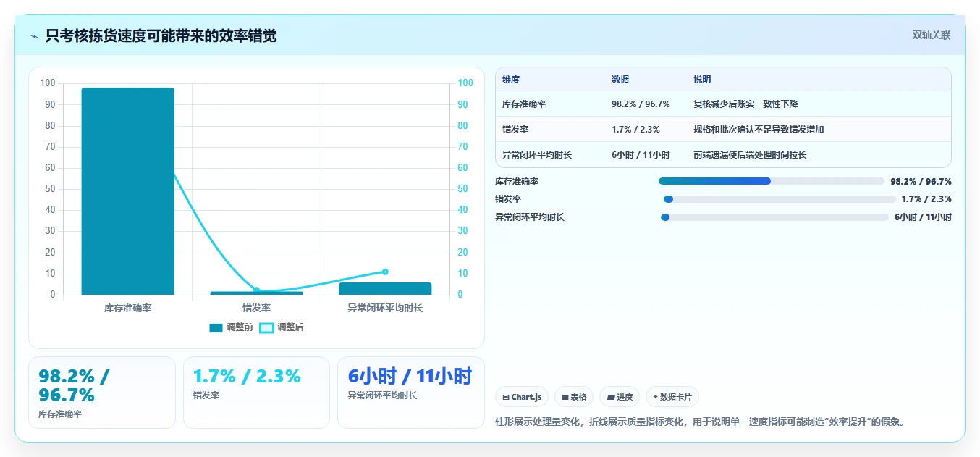
Task: Click the Chart.js chip icon
Action: 506,397
